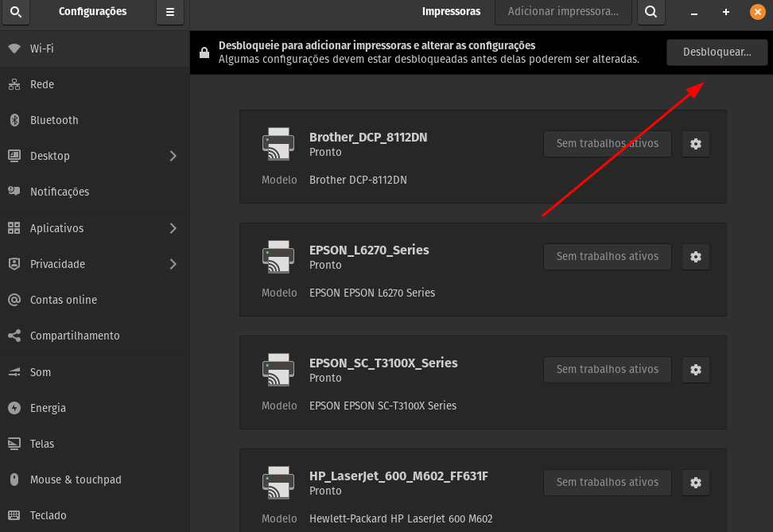Click the EPSON_L6270_Series printer name

[369, 250]
